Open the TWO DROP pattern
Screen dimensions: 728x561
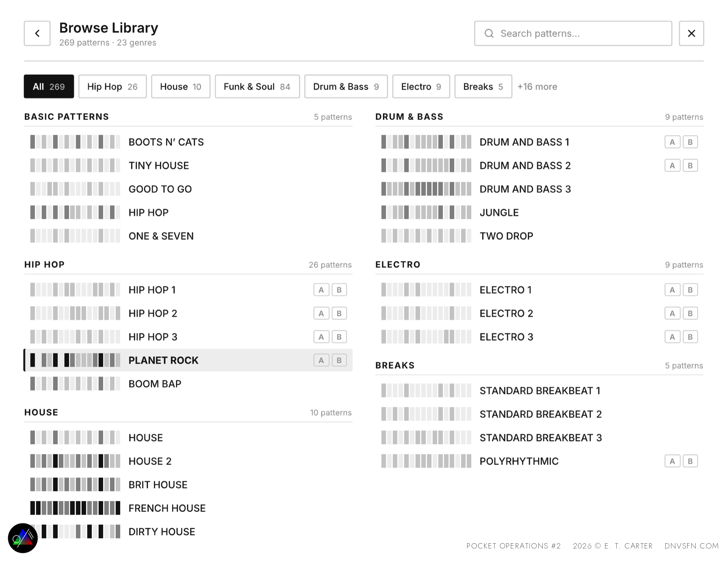pyautogui.click(x=540, y=236)
